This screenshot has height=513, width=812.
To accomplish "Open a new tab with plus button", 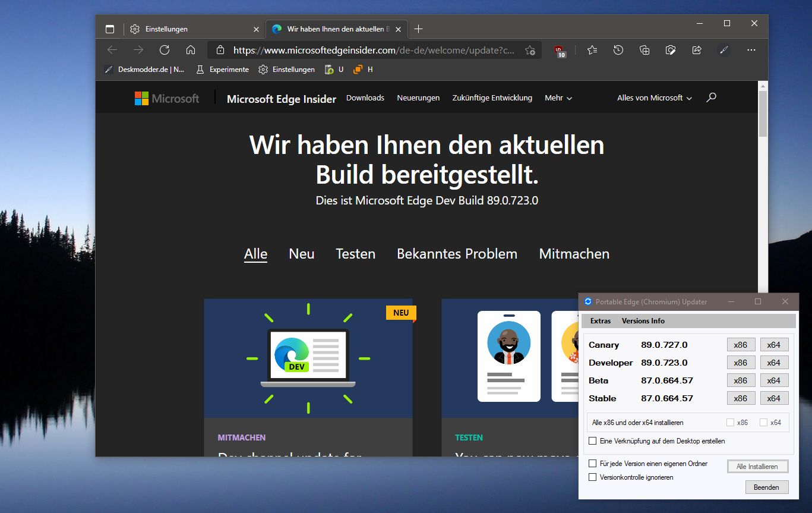I will (419, 29).
